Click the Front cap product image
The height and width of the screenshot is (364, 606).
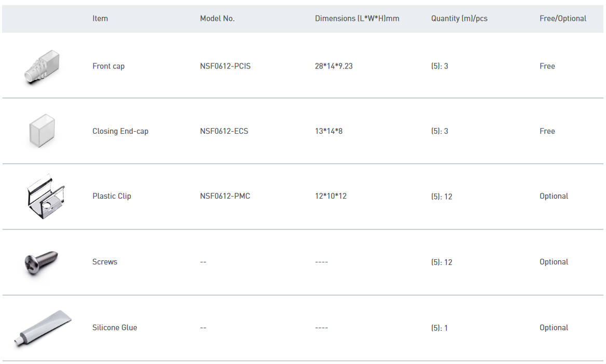pyautogui.click(x=42, y=67)
